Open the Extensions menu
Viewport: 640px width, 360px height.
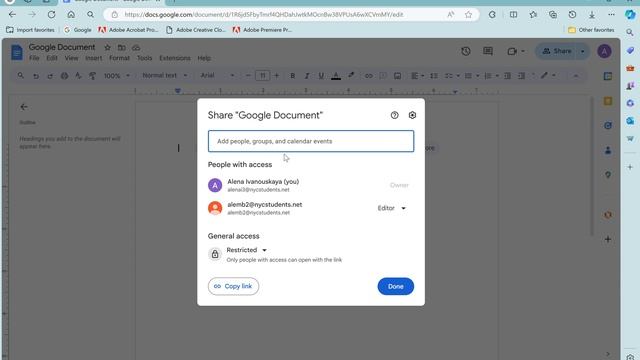175,58
